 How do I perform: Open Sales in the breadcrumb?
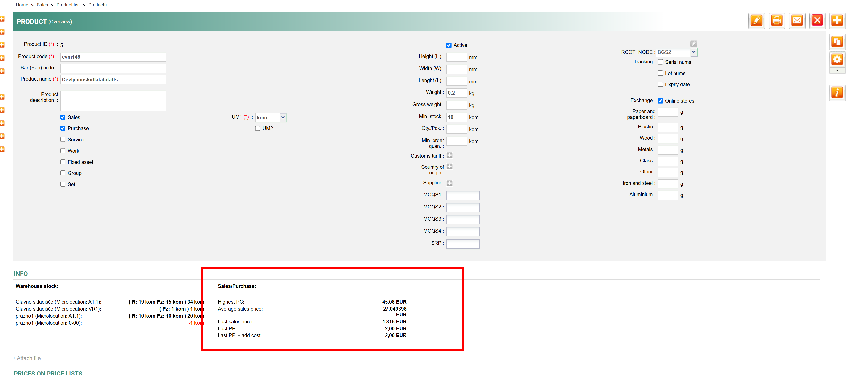(x=42, y=5)
